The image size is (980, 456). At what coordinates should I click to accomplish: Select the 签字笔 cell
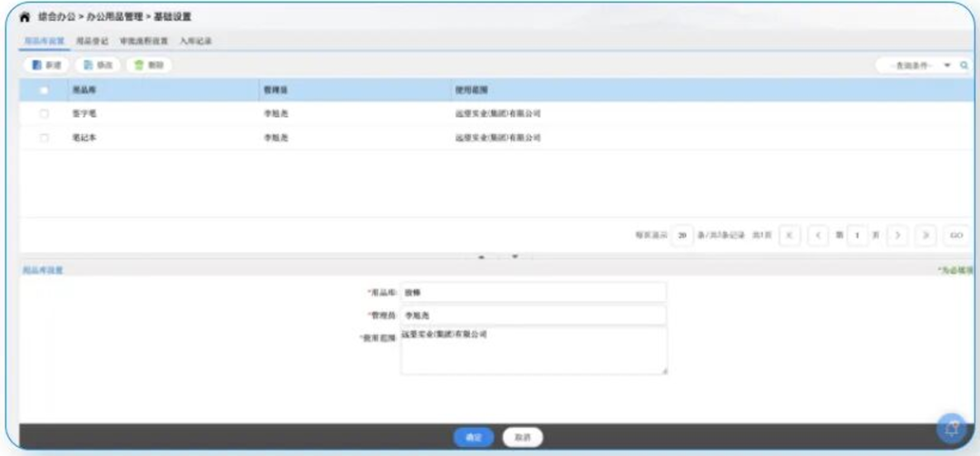tap(84, 113)
